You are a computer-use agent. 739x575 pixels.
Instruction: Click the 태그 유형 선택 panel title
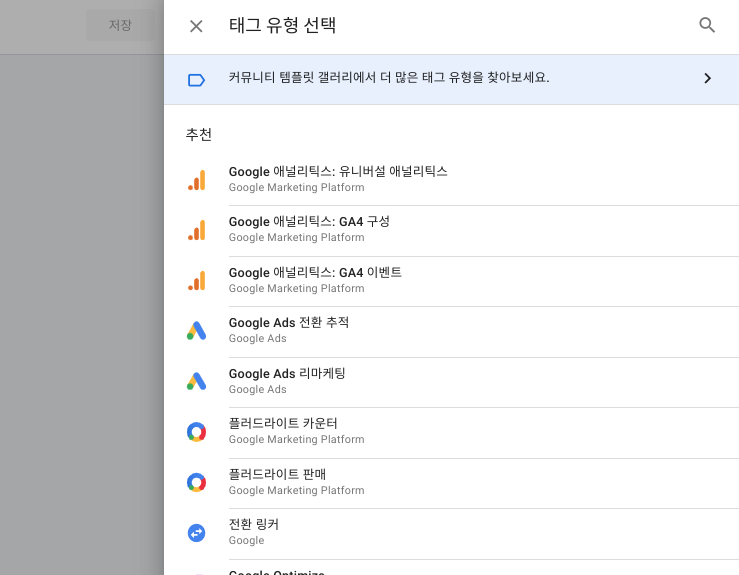coord(282,25)
